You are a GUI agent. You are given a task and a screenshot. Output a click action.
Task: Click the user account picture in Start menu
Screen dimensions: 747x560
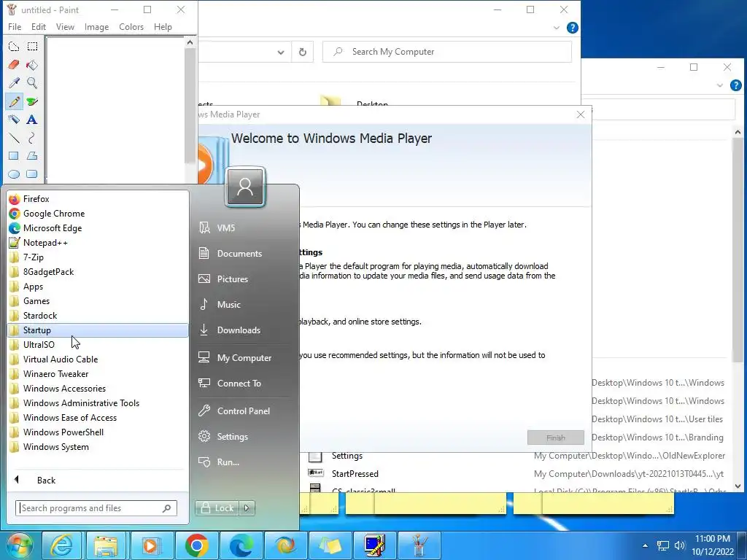click(245, 187)
